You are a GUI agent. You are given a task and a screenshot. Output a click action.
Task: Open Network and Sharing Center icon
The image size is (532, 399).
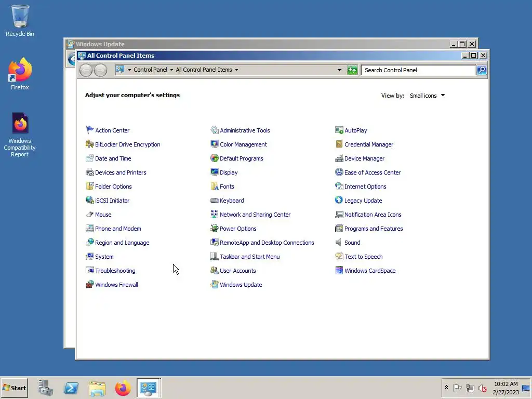click(x=215, y=215)
